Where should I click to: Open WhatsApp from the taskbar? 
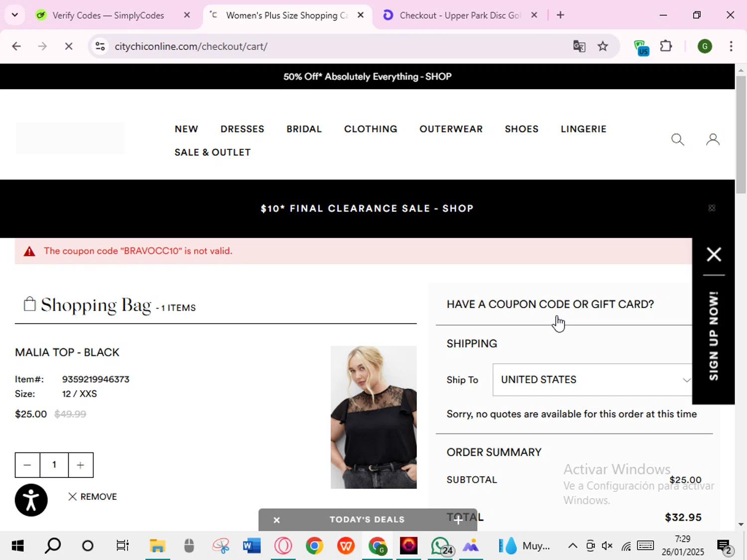tap(441, 546)
